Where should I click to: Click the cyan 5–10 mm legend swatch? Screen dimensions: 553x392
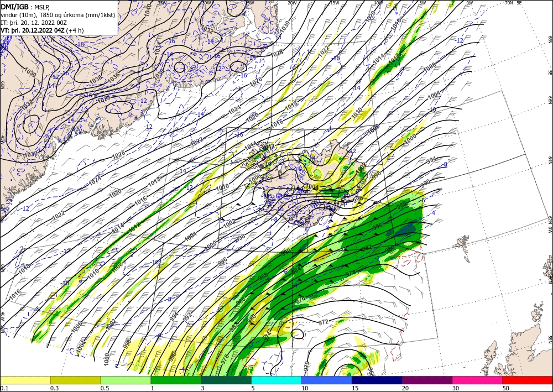click(276, 380)
